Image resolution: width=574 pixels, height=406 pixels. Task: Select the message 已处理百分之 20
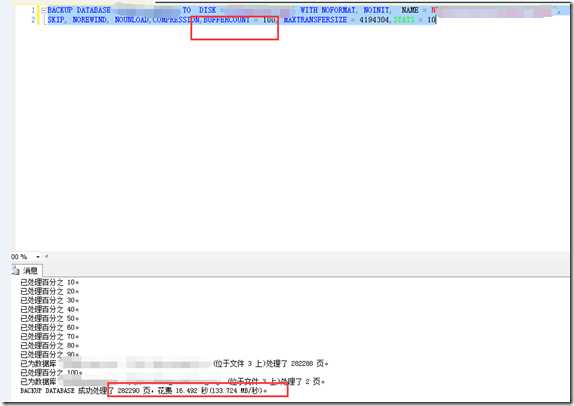(x=49, y=291)
